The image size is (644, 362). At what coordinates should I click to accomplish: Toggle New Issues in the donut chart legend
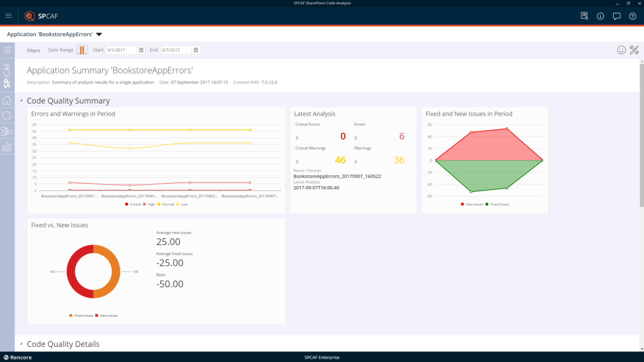point(106,315)
